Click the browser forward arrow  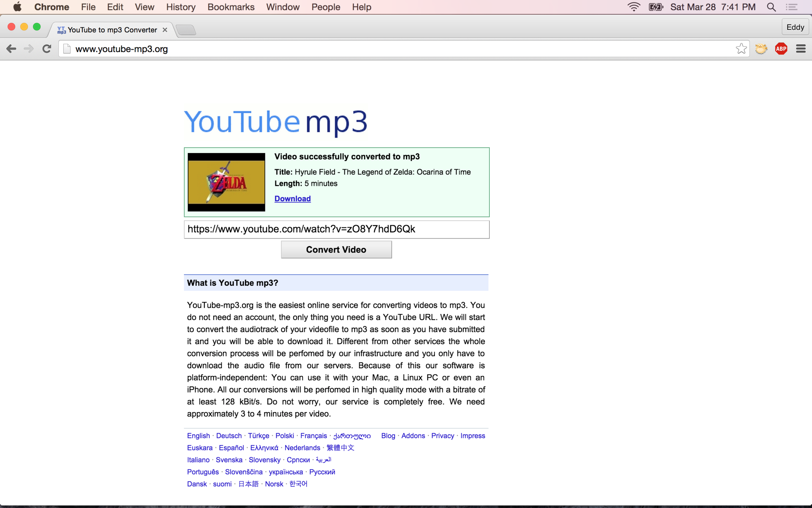(29, 49)
